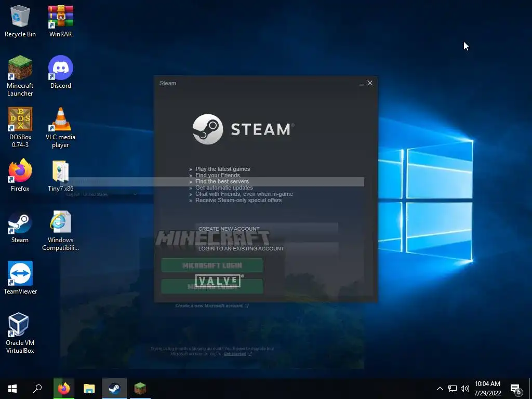This screenshot has width=532, height=399.
Task: Open File Explorer from the taskbar
Action: (89, 389)
